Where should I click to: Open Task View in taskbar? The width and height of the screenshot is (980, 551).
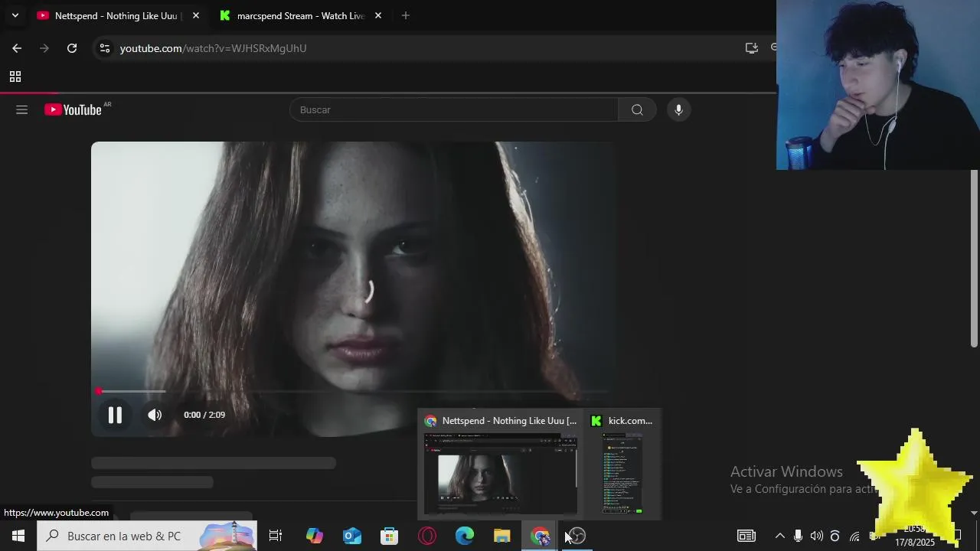pyautogui.click(x=276, y=536)
